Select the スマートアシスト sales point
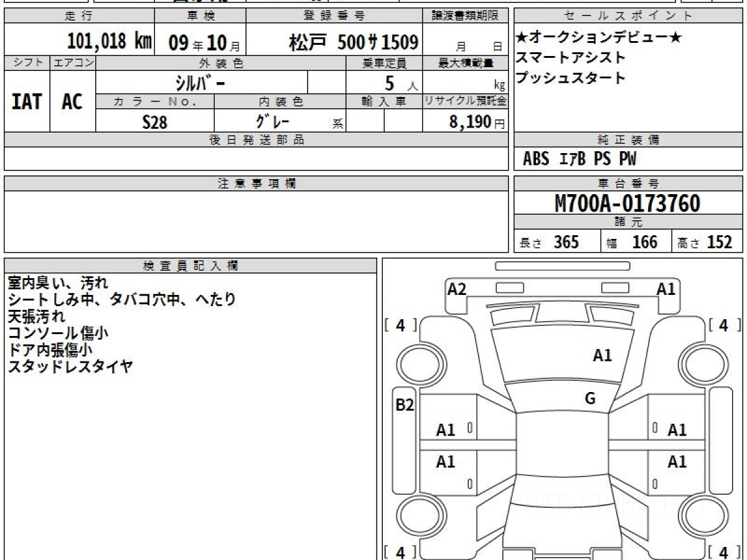 [x=571, y=58]
